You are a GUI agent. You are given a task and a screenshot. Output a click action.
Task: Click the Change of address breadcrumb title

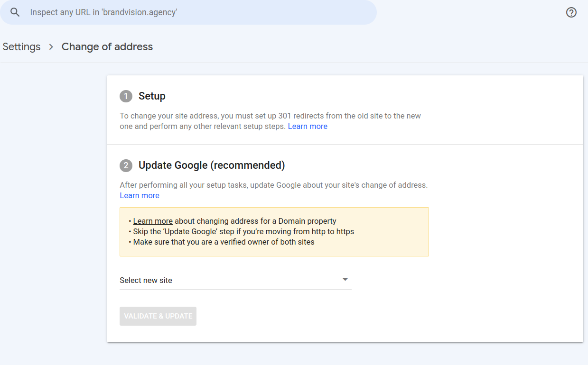coord(107,47)
